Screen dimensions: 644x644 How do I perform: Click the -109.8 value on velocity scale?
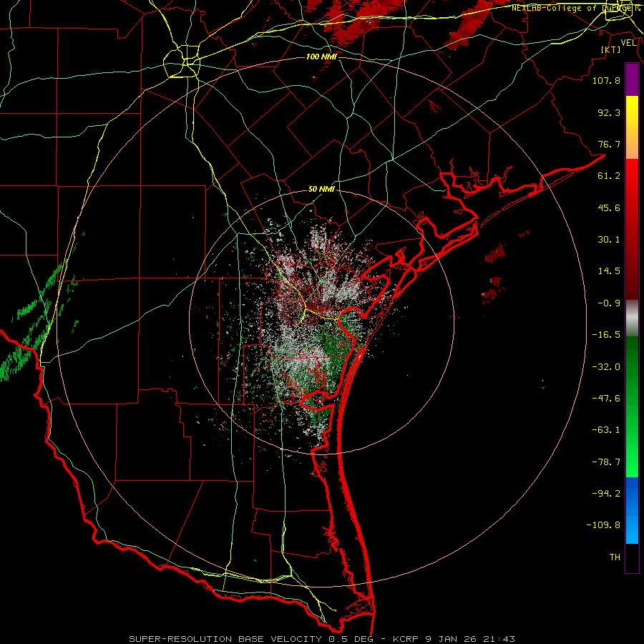603,525
